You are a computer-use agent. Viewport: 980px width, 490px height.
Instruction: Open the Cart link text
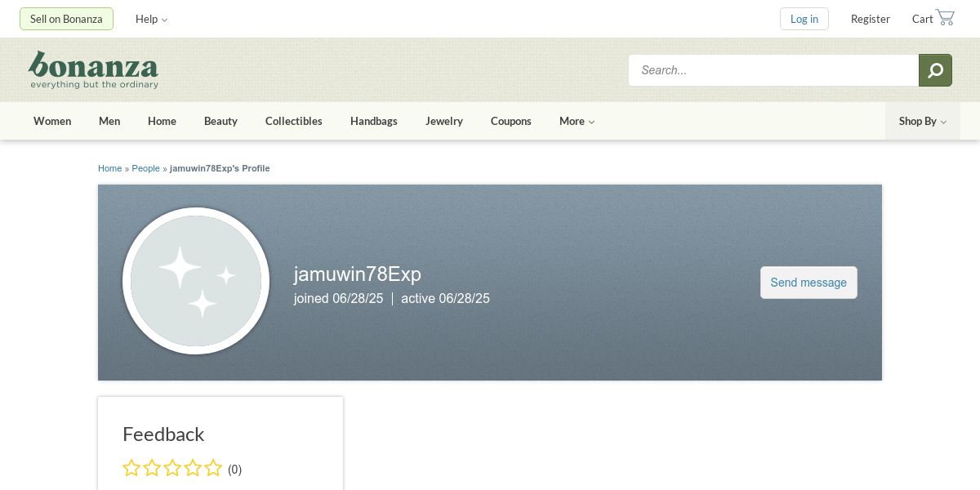(x=923, y=19)
